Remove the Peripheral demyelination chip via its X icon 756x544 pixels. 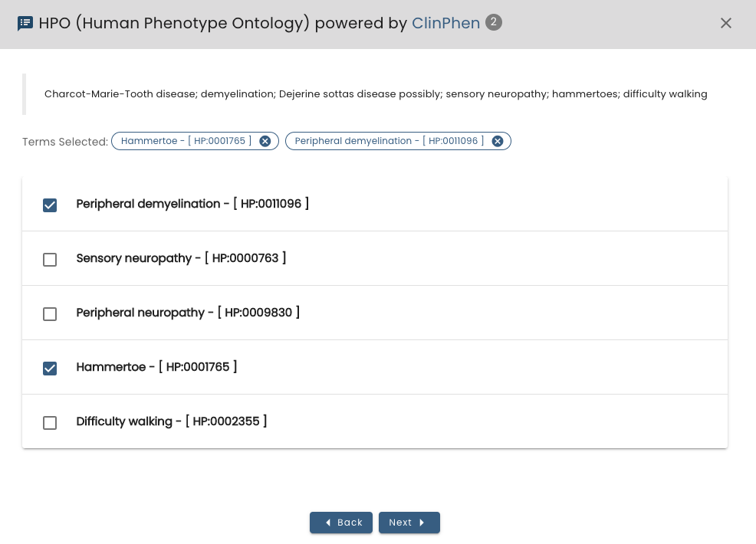point(498,141)
